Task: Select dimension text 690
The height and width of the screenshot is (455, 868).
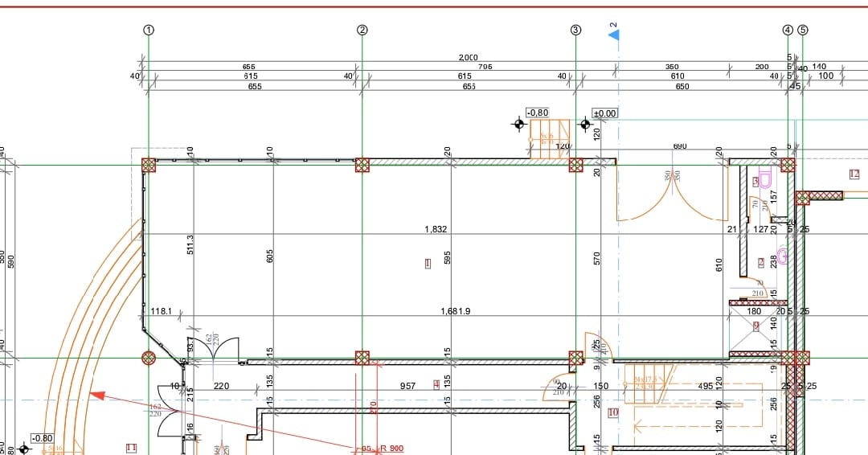Action: 680,146
